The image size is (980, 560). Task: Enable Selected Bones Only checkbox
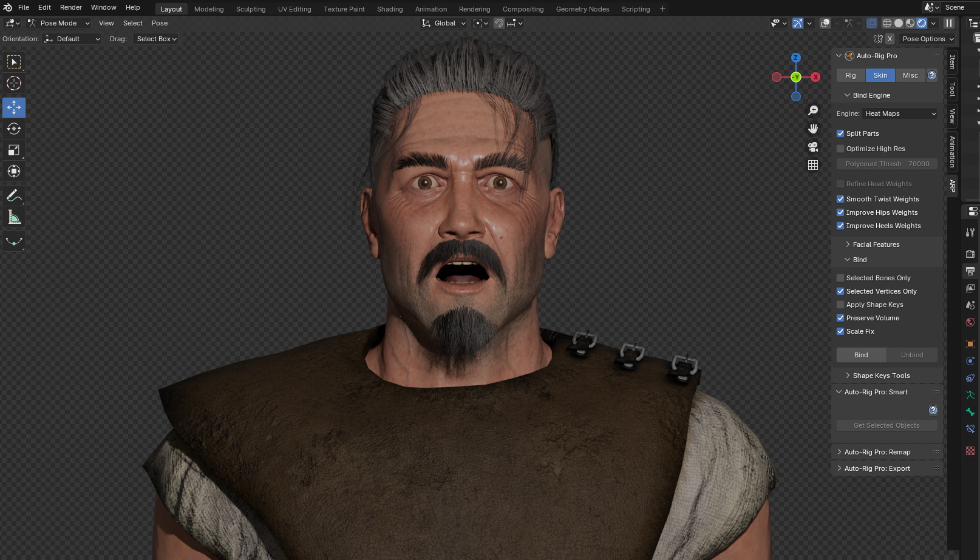click(x=840, y=278)
